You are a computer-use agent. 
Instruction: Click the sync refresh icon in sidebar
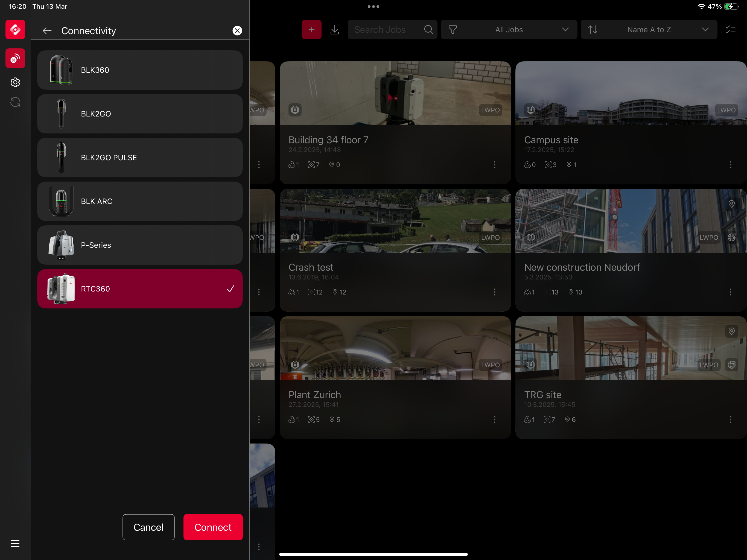(x=15, y=102)
